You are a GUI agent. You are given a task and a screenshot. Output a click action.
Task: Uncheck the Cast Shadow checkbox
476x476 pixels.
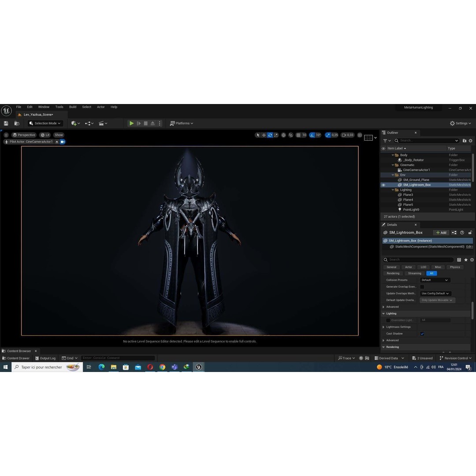click(422, 334)
